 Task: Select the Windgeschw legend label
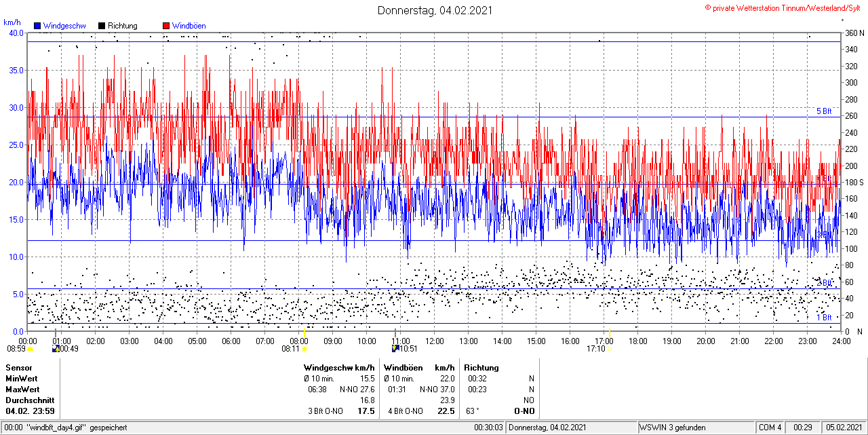pos(64,26)
